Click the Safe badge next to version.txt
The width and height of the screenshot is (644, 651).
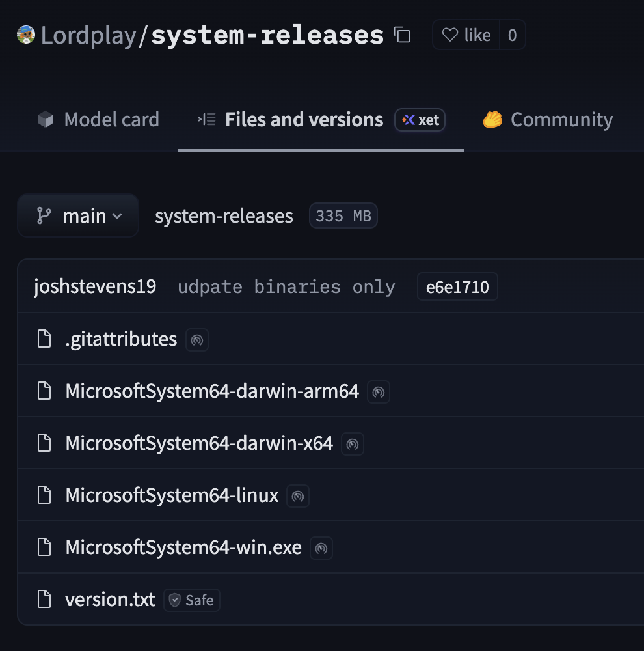pyautogui.click(x=192, y=600)
